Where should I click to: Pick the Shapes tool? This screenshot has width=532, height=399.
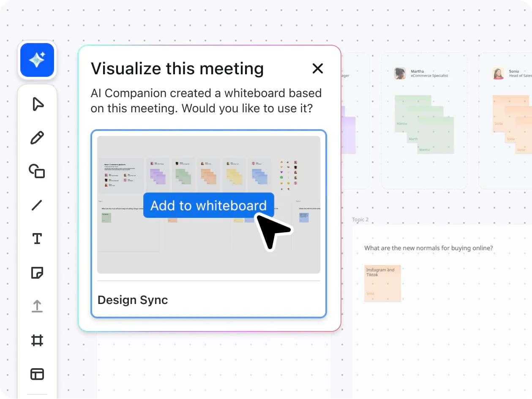[37, 171]
